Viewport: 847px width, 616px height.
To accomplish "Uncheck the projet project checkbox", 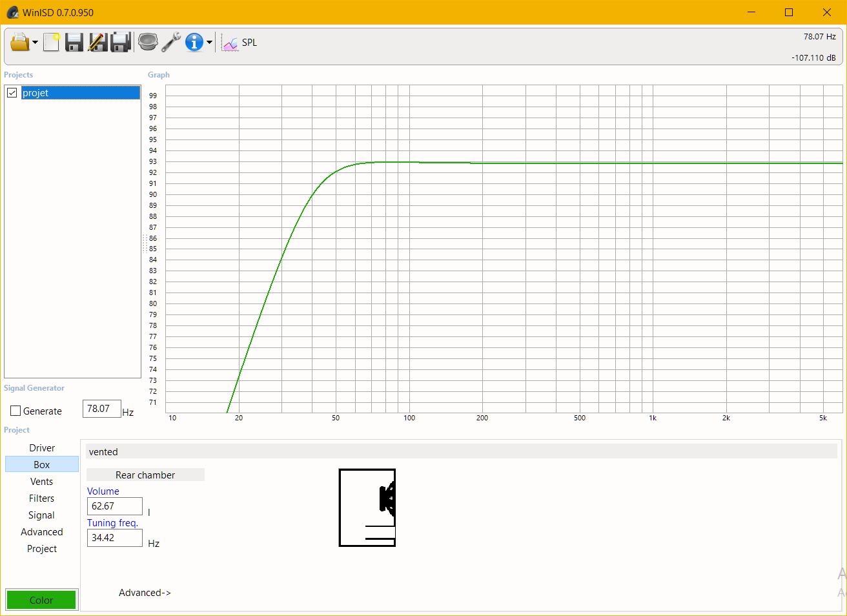I will coord(12,93).
